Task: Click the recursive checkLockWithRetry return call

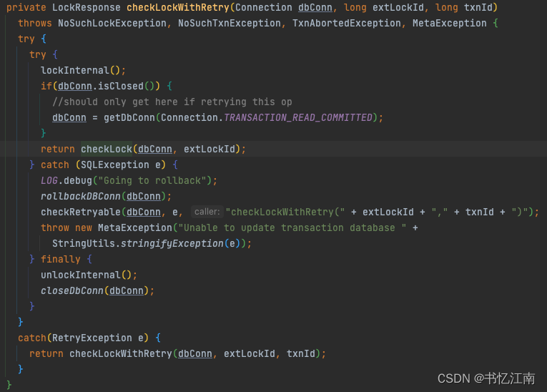Action: point(120,353)
